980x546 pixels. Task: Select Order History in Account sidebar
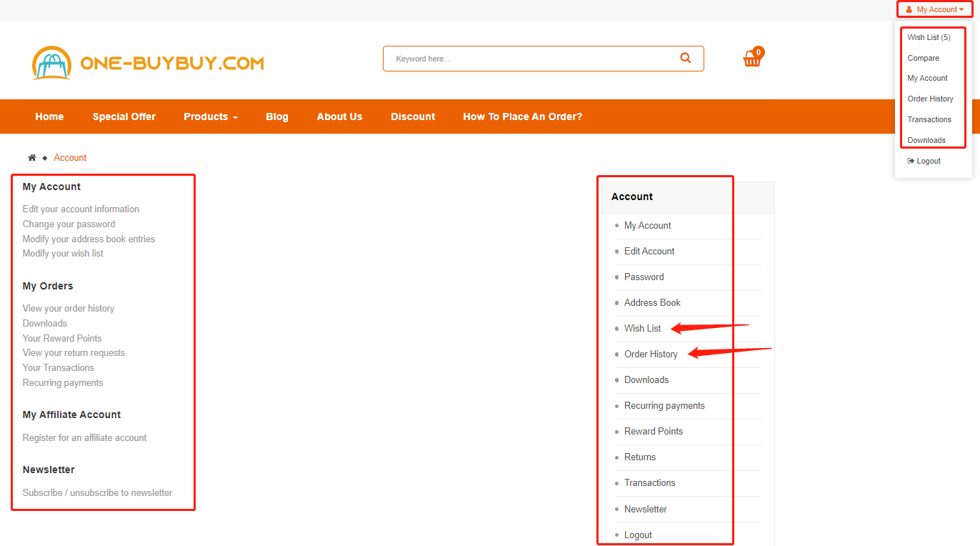[651, 354]
